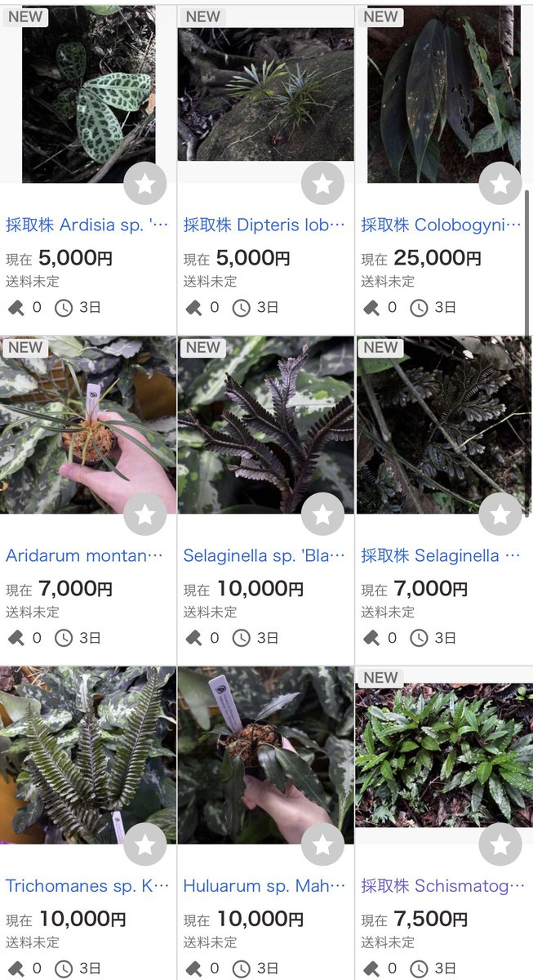
Task: Tap star on Selaginella 'Black' 10,000円 listing
Action: coord(322,514)
